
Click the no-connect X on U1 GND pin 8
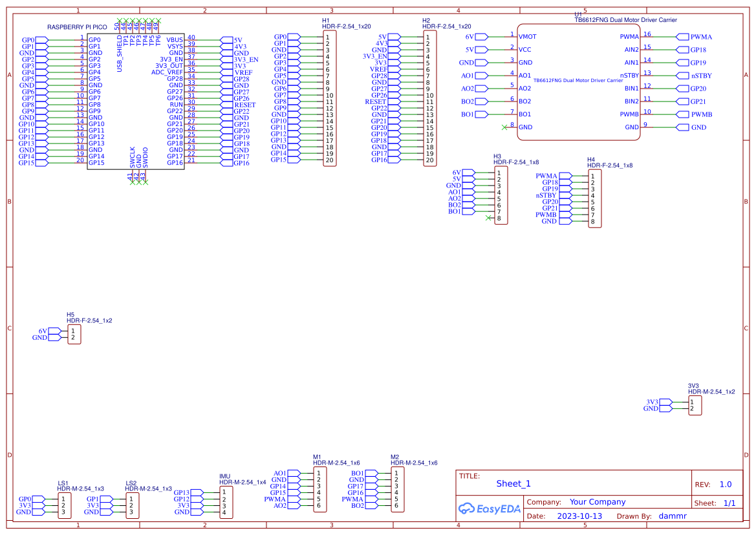(x=505, y=127)
